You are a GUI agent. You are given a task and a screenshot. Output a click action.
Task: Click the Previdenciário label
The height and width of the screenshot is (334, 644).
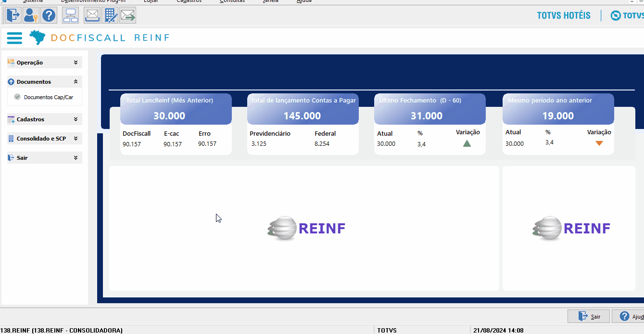coord(270,134)
